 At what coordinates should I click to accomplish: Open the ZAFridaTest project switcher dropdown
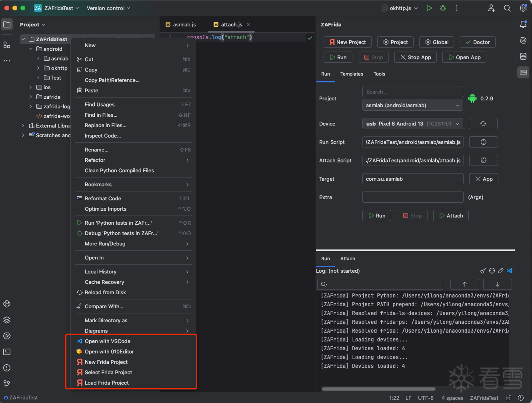(x=56, y=8)
